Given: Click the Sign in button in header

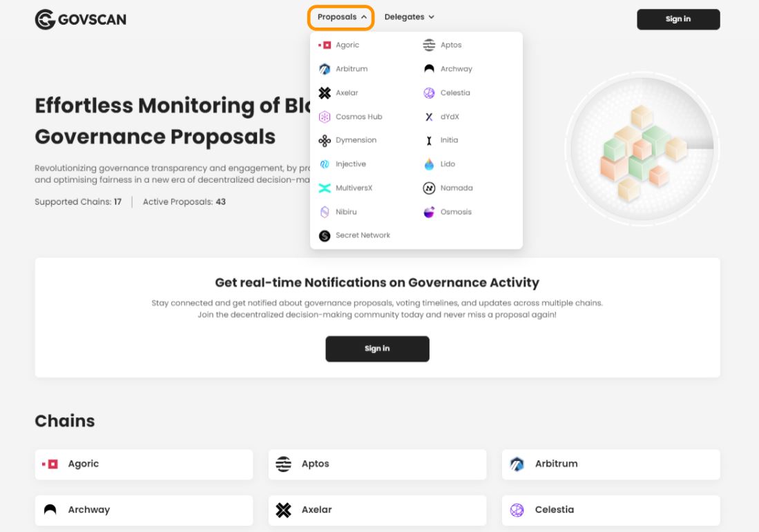Looking at the screenshot, I should [678, 19].
